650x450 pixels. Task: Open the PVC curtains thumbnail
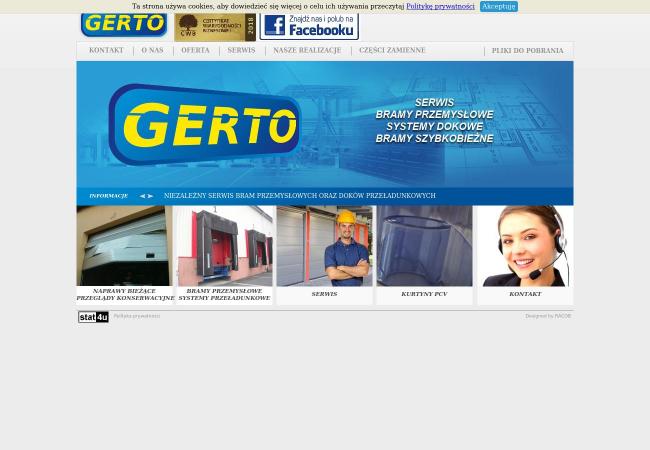point(424,246)
